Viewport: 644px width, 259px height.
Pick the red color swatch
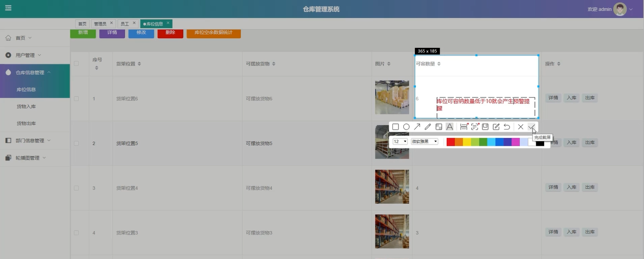[x=451, y=142]
